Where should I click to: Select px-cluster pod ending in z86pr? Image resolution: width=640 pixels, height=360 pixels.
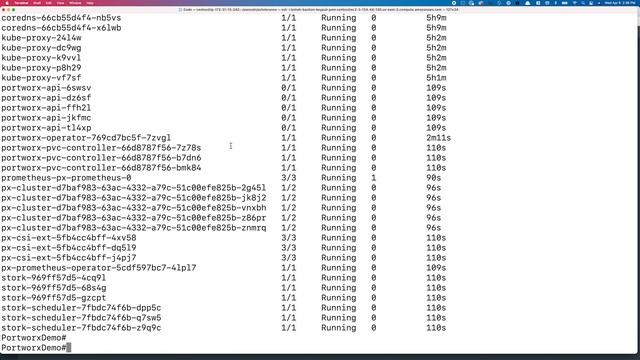[133, 218]
